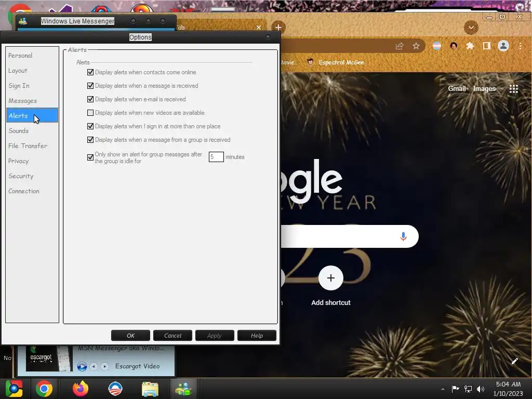The width and height of the screenshot is (532, 399).
Task: Toggle group idle alert checkbox
Action: [x=90, y=157]
